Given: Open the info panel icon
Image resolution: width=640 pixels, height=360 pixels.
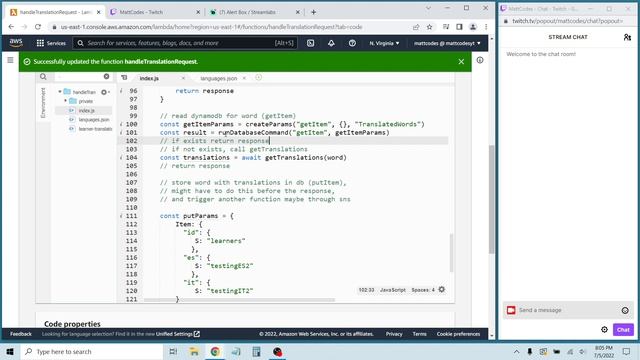Looking at the screenshot, I should [x=480, y=60].
